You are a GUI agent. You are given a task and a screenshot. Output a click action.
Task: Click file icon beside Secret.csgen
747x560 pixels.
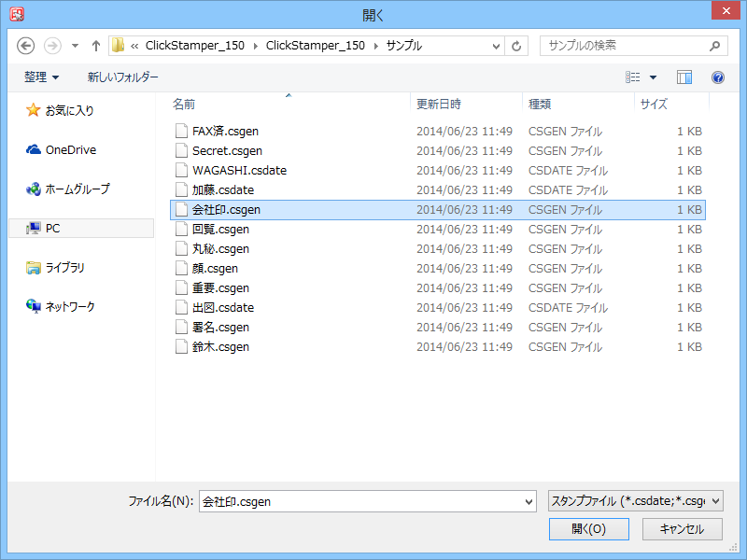pyautogui.click(x=181, y=150)
